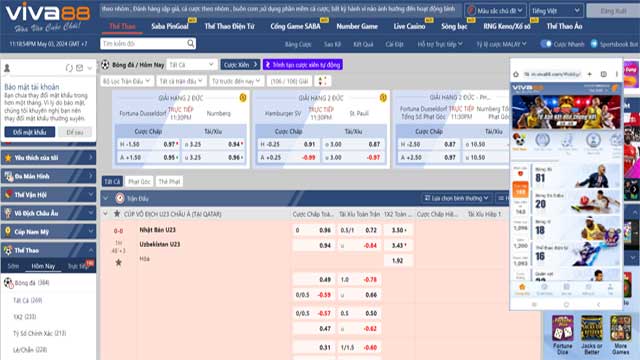Click the football icon beside Bóng đá / Hôm Nay

point(105,64)
